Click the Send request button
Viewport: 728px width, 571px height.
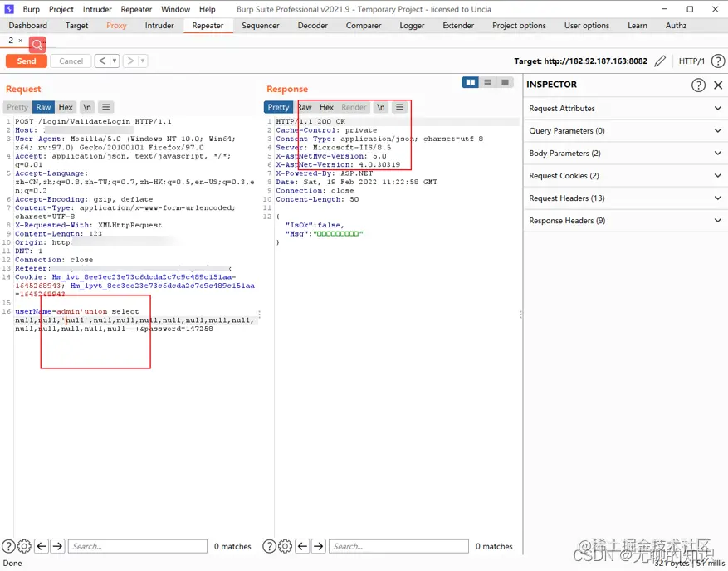[x=27, y=61]
